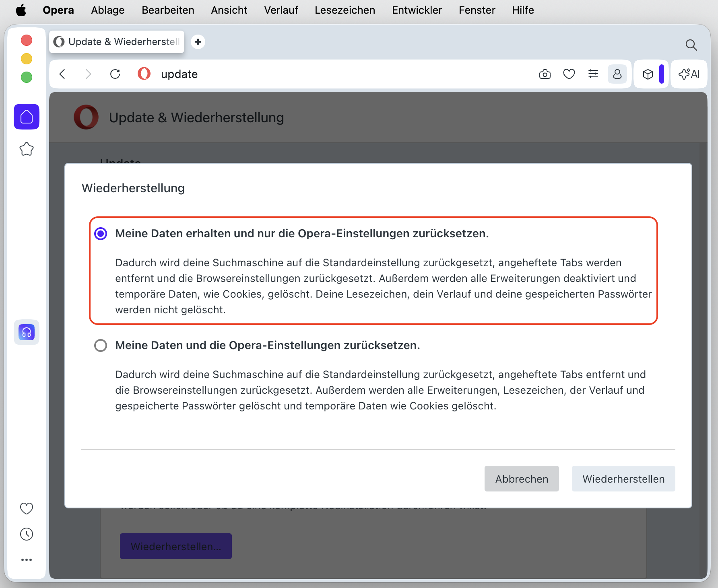The height and width of the screenshot is (588, 718).
Task: Add page to bookmarks with heart icon
Action: pyautogui.click(x=569, y=74)
